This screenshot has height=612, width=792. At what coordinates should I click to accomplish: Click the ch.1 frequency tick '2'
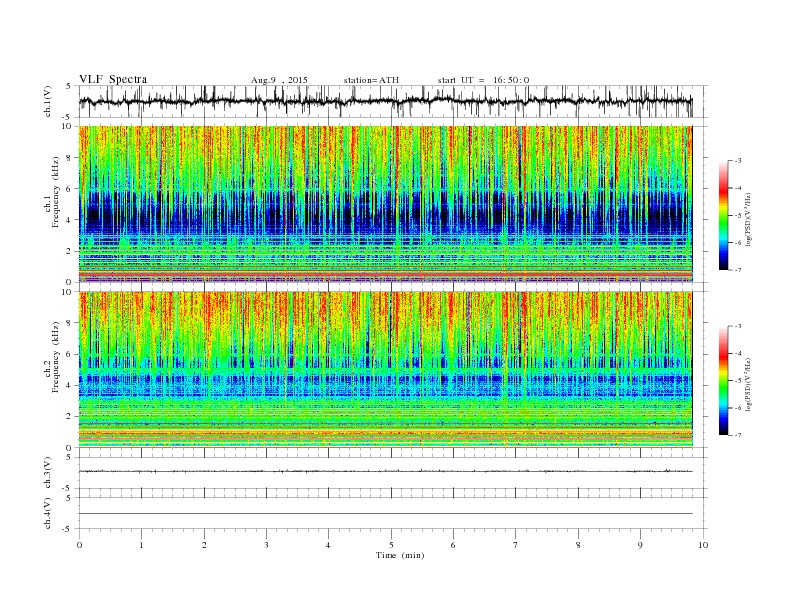(69, 251)
